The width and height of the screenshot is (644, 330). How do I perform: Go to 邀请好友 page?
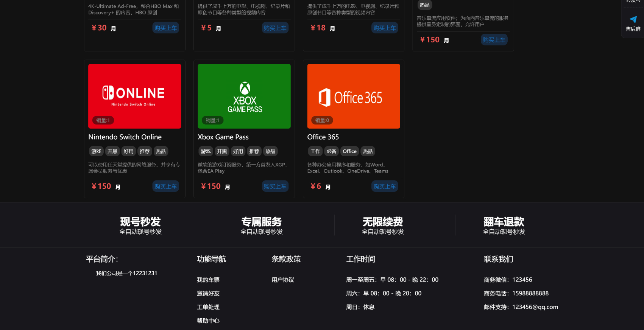[x=208, y=294]
